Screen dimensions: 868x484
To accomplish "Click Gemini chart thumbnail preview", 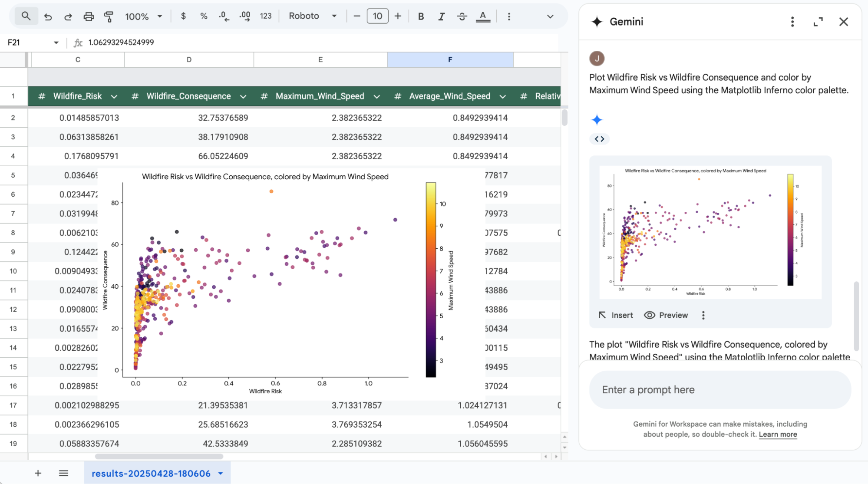I will pyautogui.click(x=710, y=232).
